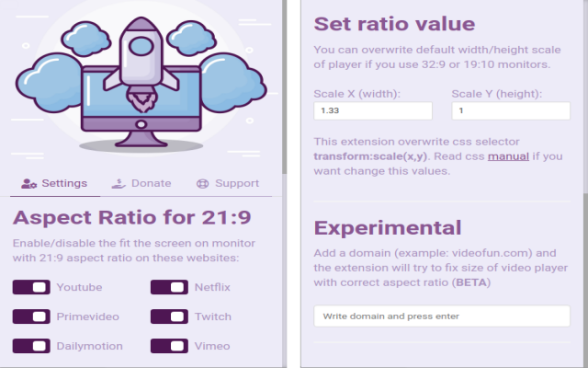
Task: Open the Donate tab
Action: point(141,184)
